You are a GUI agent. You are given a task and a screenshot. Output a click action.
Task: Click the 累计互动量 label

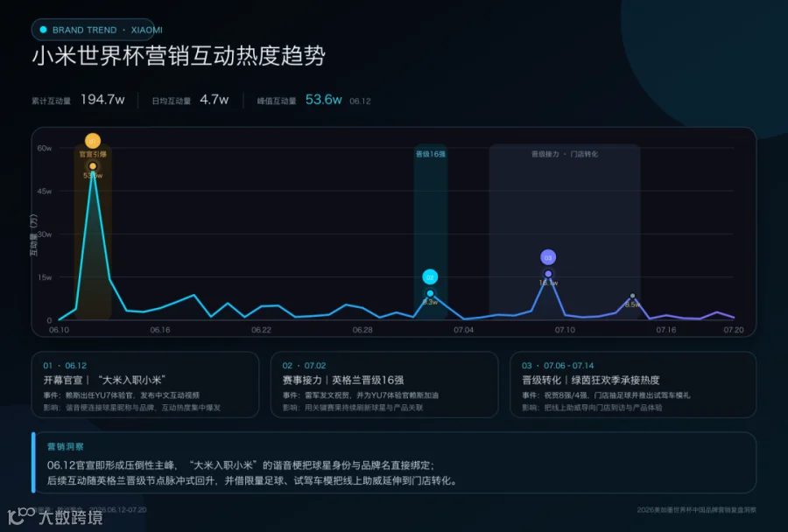point(52,101)
